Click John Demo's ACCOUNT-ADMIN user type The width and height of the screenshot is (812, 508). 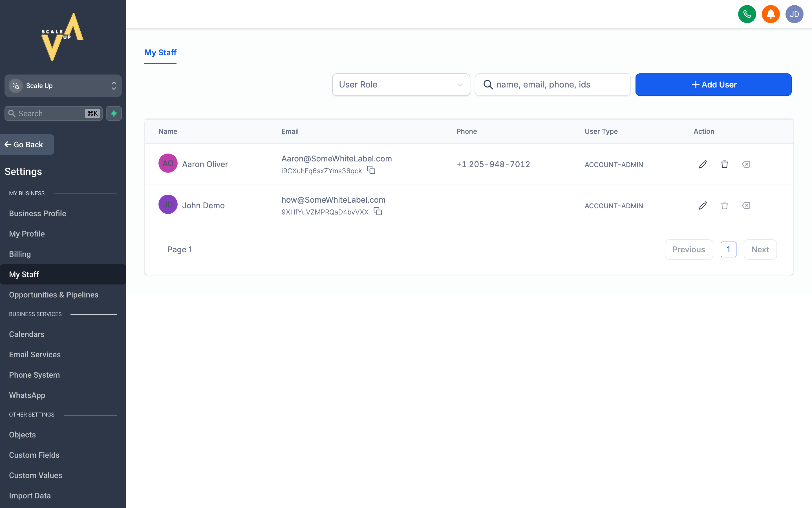[614, 206]
